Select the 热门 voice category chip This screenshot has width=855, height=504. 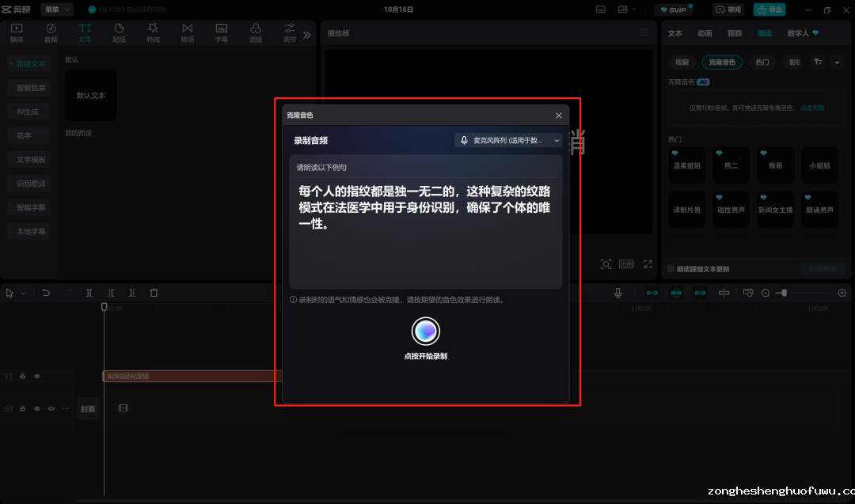tap(762, 63)
